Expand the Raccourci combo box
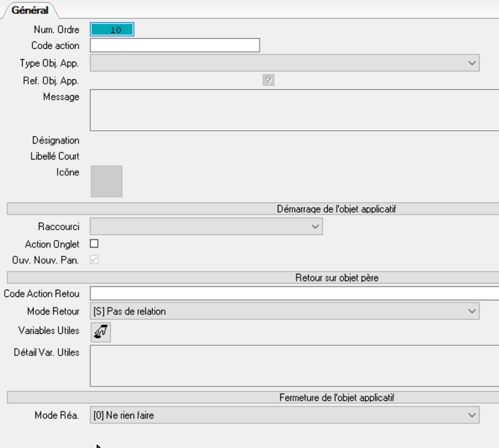Viewport: 499px width, 448px height. tap(206, 227)
